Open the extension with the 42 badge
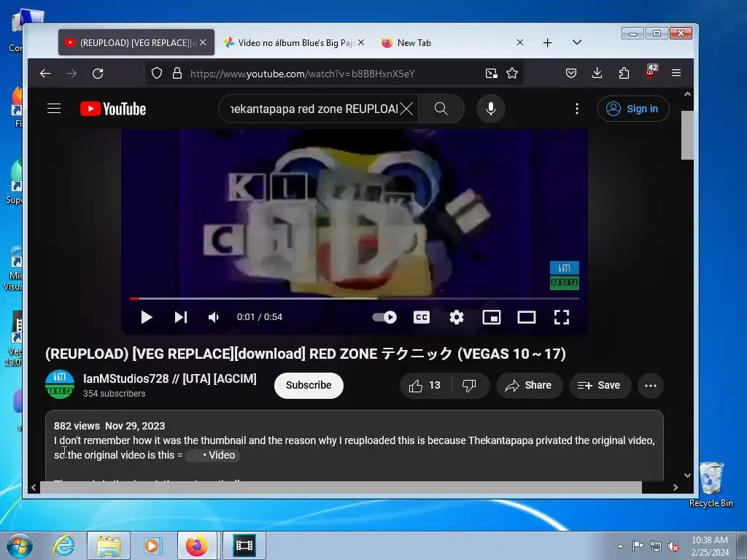This screenshot has height=560, width=747. (650, 72)
